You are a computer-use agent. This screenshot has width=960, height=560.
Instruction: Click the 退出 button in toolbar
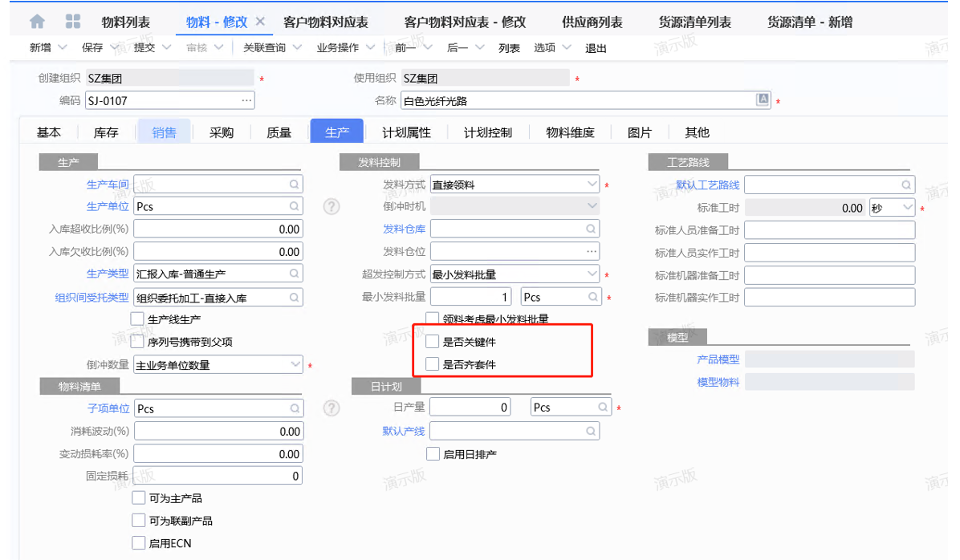pos(596,48)
